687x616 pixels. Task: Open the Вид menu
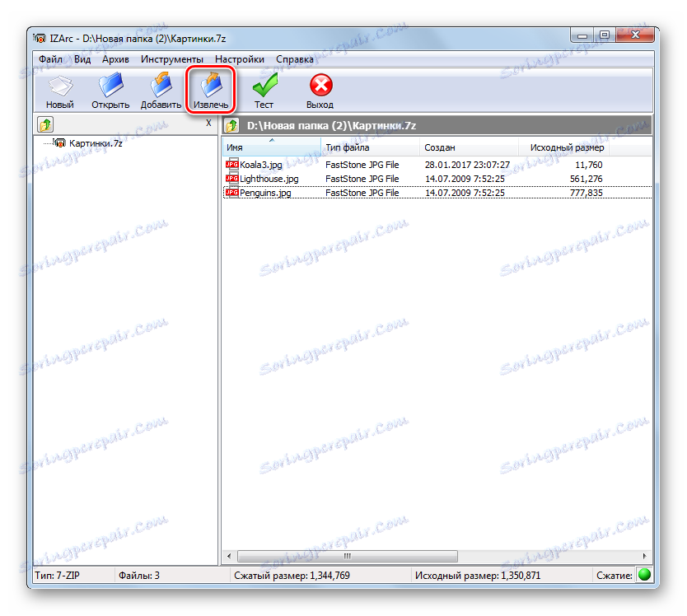(x=82, y=59)
